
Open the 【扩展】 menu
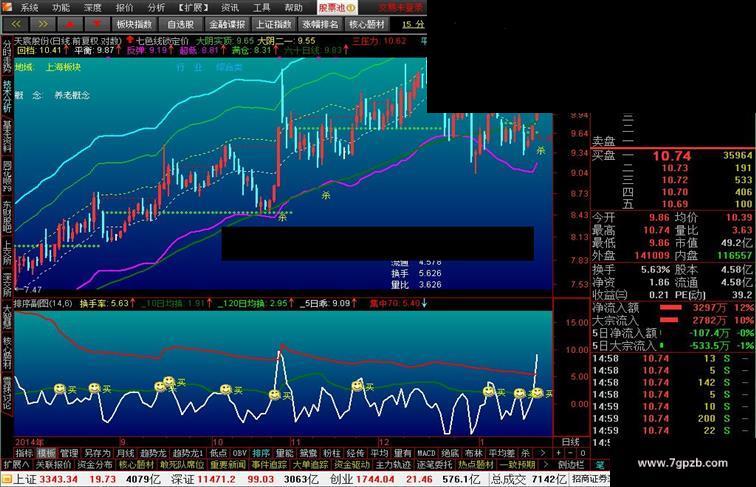(x=193, y=8)
